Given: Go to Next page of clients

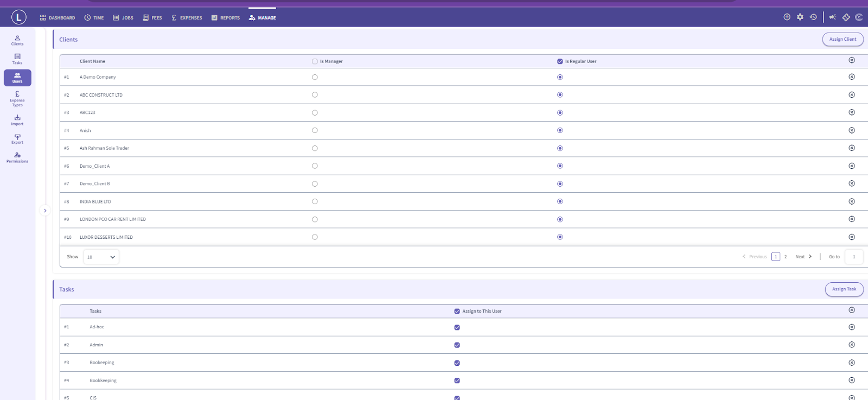Looking at the screenshot, I should click(x=803, y=257).
